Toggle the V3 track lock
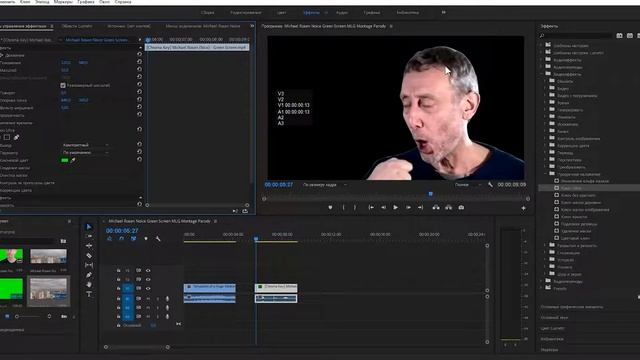This screenshot has height=360, width=640. pyautogui.click(x=118, y=270)
